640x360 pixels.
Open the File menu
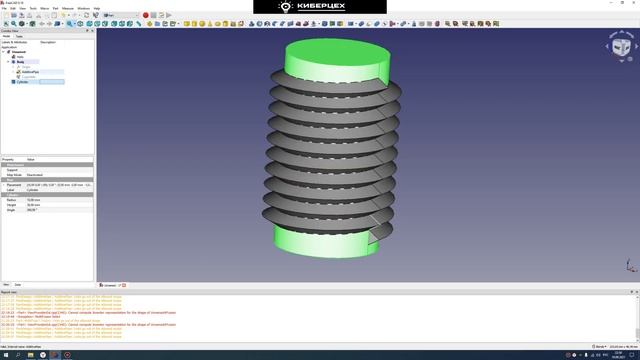(4, 8)
